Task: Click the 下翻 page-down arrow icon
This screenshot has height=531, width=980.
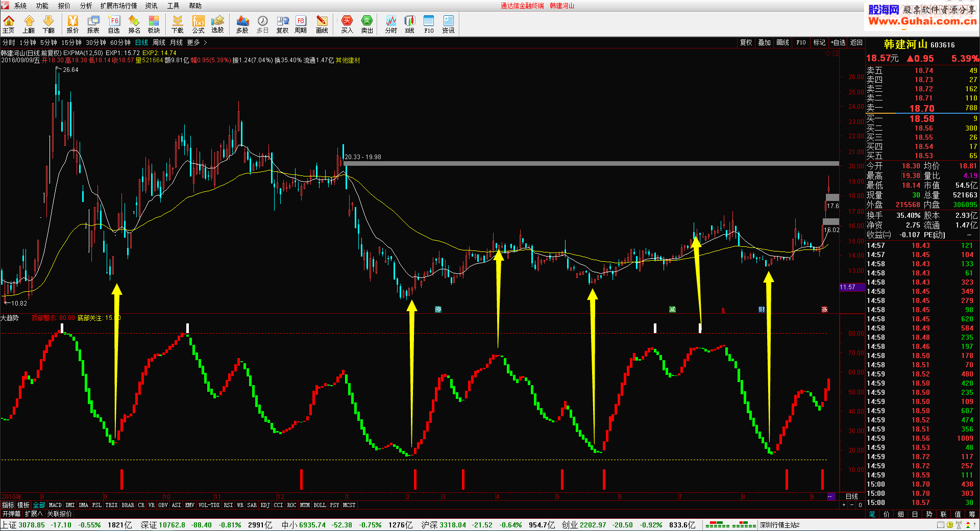Action: (x=48, y=24)
